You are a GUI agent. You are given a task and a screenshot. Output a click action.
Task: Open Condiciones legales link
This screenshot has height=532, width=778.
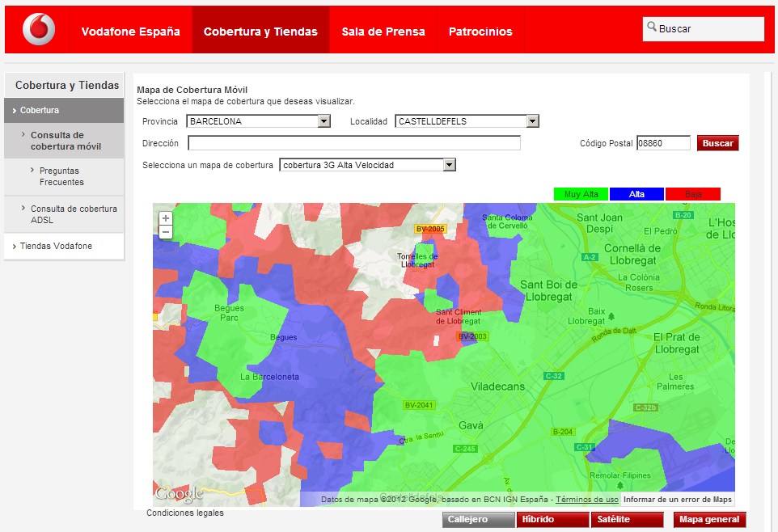(185, 513)
